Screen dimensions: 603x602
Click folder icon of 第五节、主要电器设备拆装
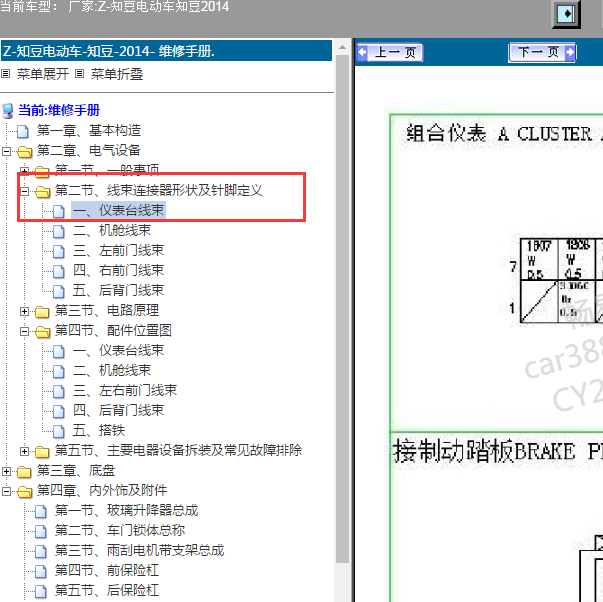tap(42, 451)
